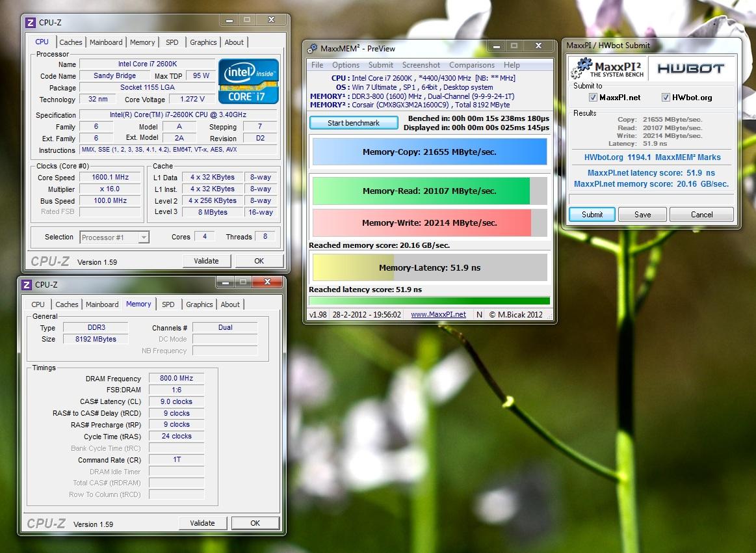The height and width of the screenshot is (553, 756).
Task: Switch to Caches tab in top CPU-Z window
Action: tap(70, 42)
